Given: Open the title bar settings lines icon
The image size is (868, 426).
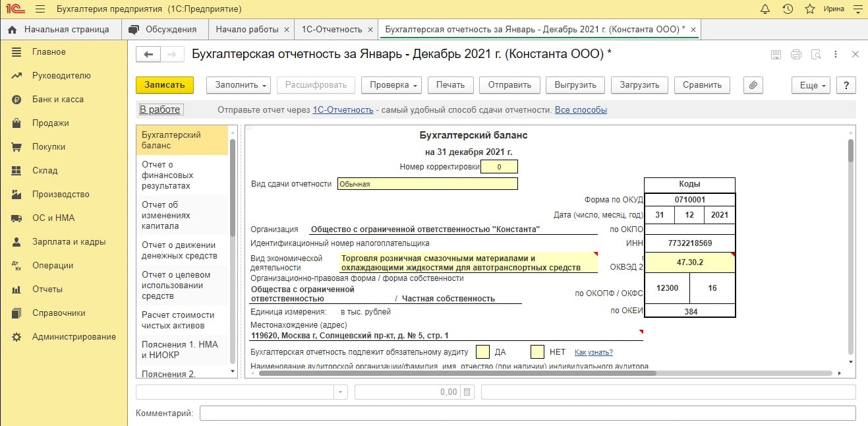Looking at the screenshot, I should (857, 9).
